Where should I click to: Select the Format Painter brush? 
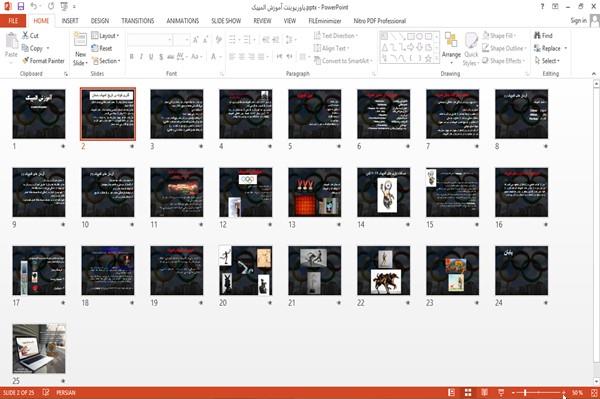point(25,60)
